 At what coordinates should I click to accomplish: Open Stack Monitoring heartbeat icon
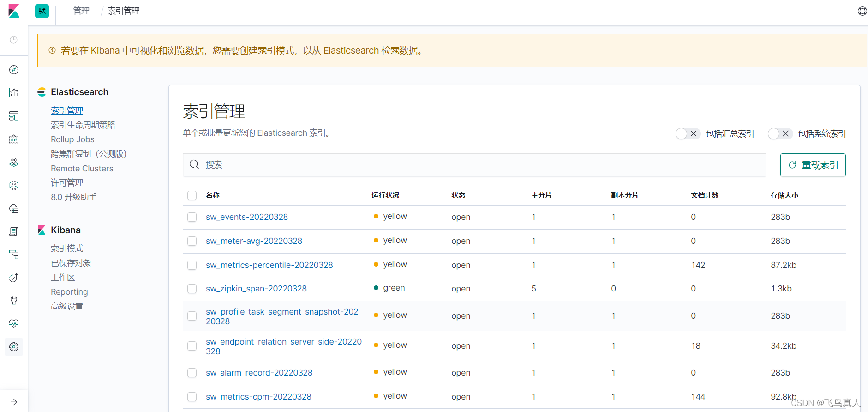coord(14,324)
